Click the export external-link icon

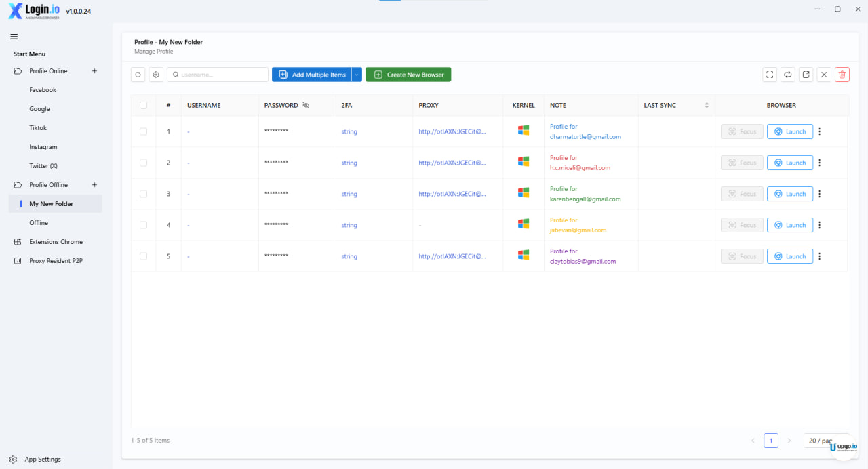[806, 75]
